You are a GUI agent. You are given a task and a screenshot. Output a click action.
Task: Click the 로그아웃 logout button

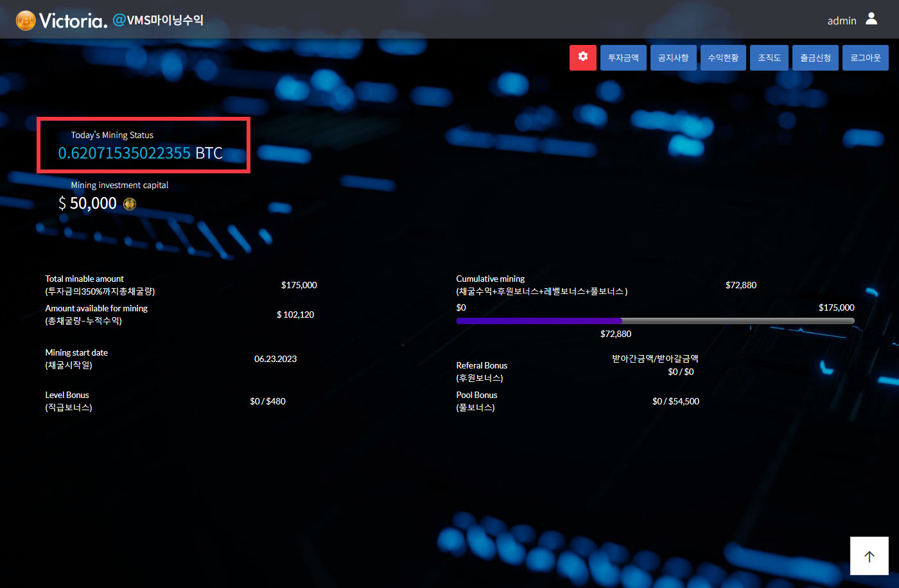865,58
